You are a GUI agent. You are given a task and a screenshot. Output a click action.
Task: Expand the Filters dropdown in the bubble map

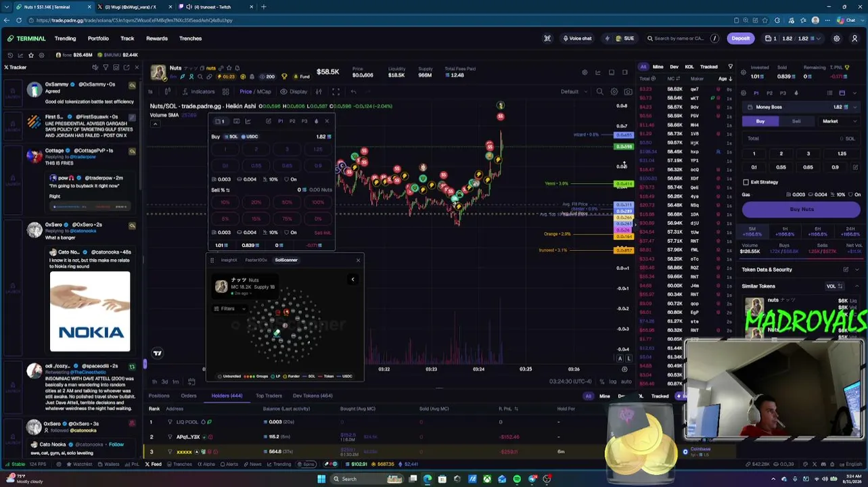pos(230,309)
